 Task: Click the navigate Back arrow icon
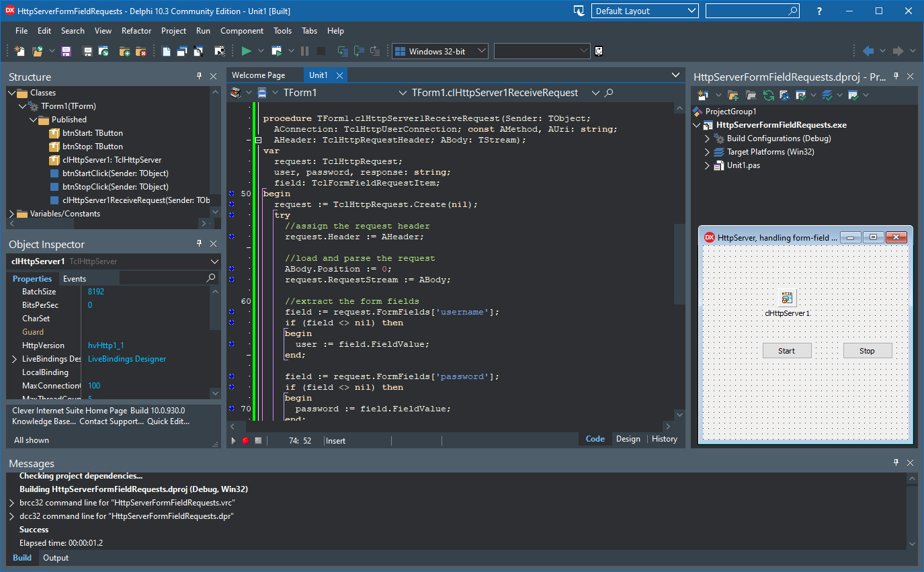click(x=868, y=51)
